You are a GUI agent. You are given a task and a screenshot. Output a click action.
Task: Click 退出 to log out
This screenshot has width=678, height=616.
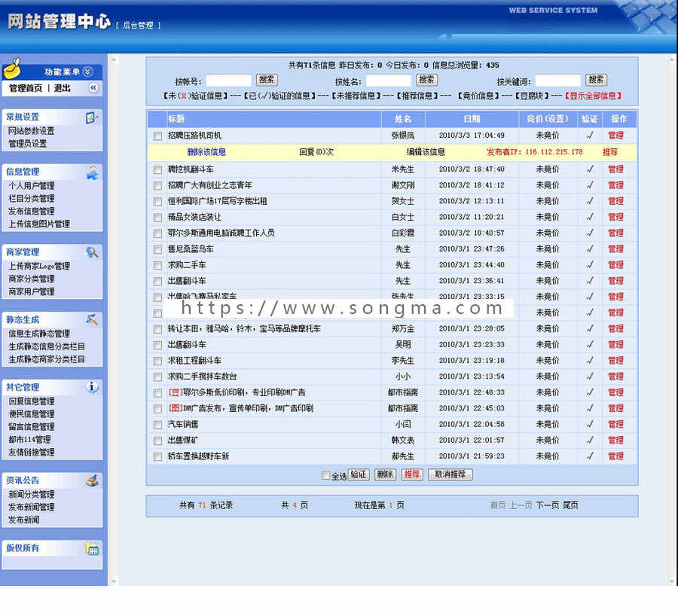click(63, 88)
